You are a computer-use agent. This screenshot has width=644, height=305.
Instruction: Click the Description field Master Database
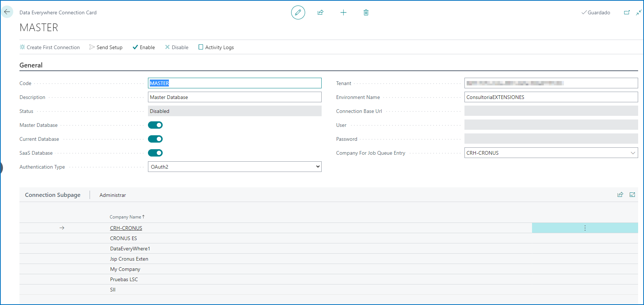click(x=235, y=97)
